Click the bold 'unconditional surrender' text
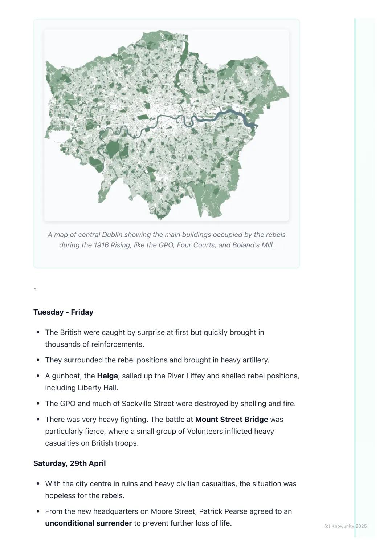Image resolution: width=392 pixels, height=555 pixels. 88,523
